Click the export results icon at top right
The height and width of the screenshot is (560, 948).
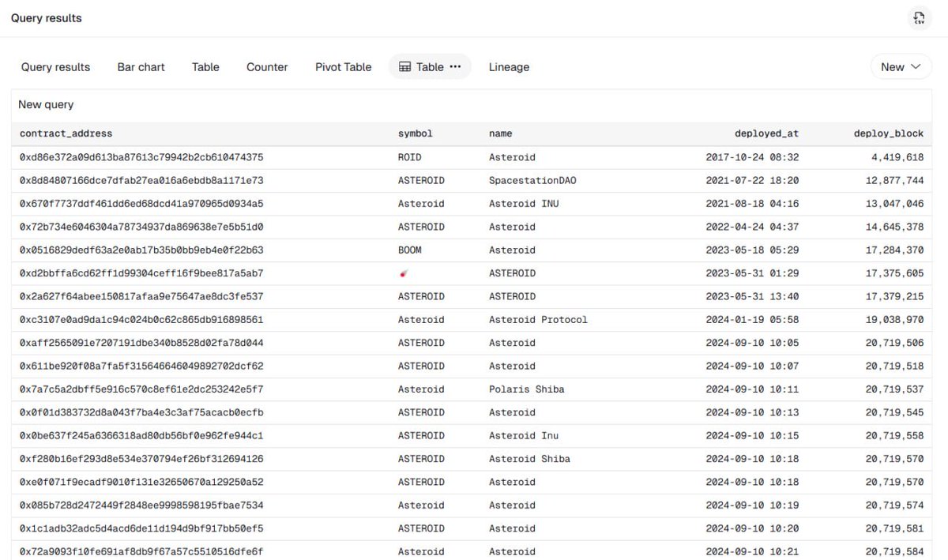[919, 18]
